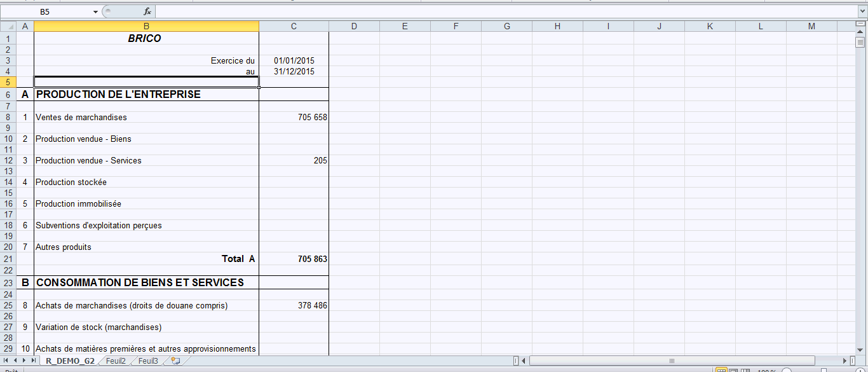Click horizontal scrollbar right arrow

844,361
